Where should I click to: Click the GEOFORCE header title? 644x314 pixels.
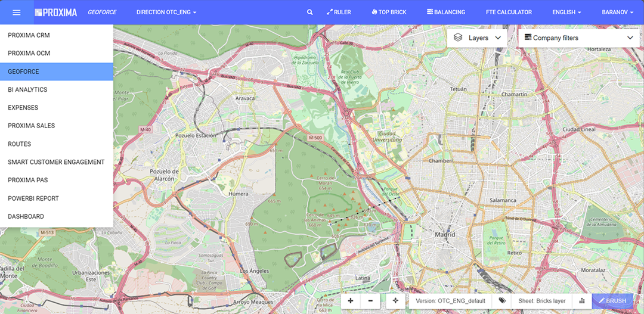(103, 13)
